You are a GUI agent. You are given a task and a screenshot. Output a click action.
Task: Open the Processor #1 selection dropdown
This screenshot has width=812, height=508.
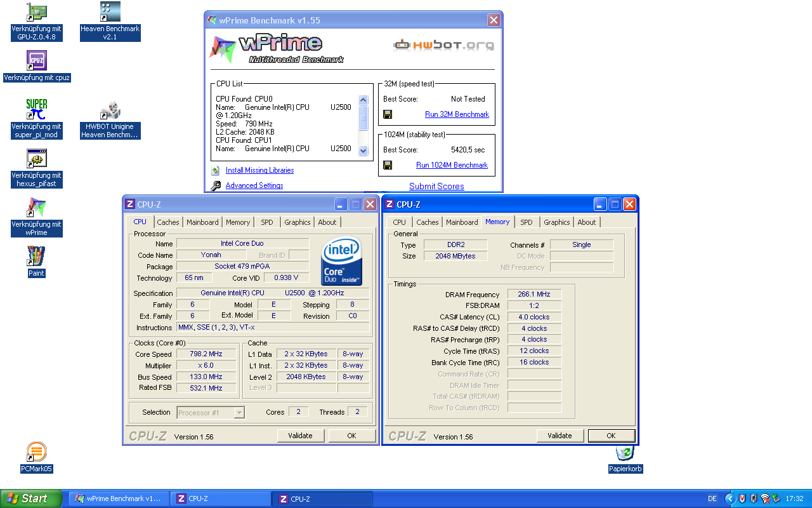click(239, 413)
